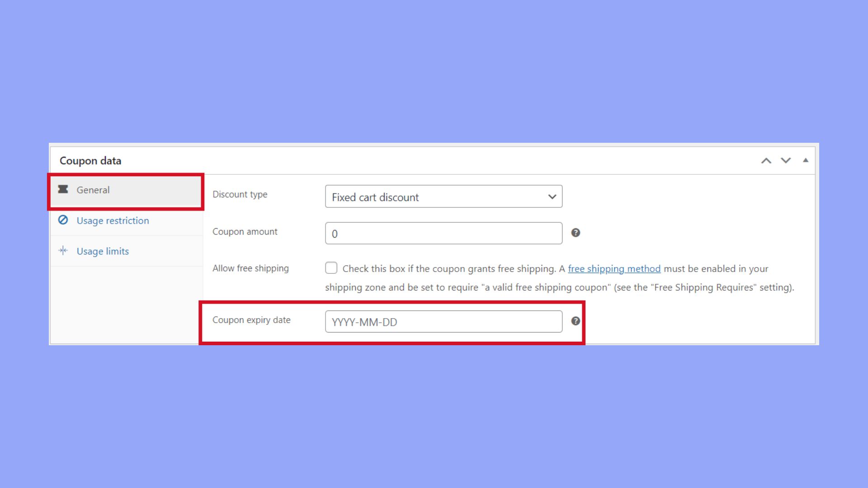Open the free shipping method link
This screenshot has height=488, width=868.
tap(614, 268)
